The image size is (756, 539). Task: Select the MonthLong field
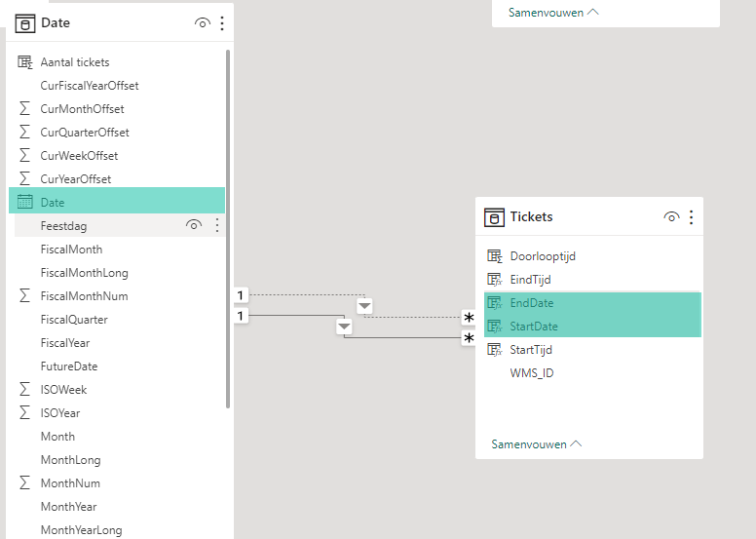(x=70, y=459)
